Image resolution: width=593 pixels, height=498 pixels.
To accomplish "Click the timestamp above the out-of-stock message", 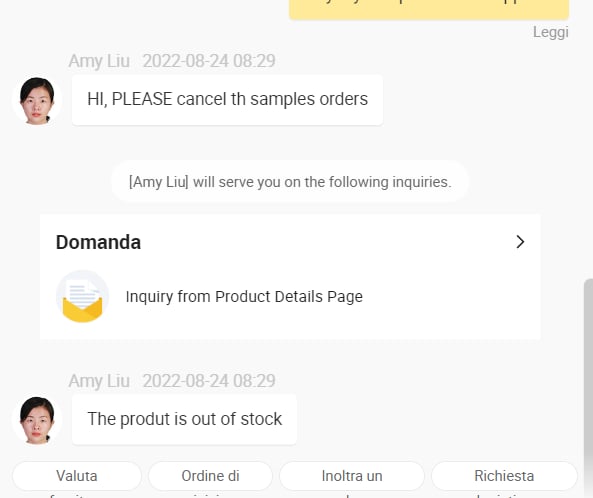I will (209, 381).
